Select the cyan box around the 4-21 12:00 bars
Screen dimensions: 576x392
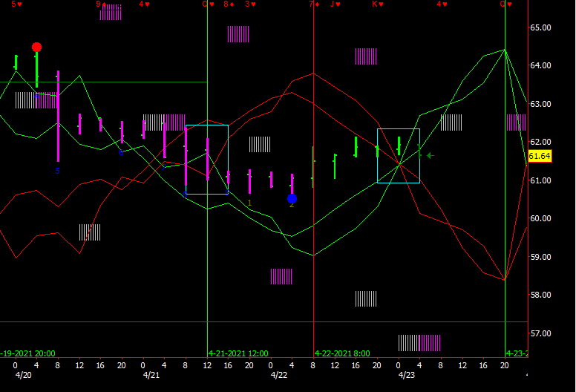coord(207,160)
